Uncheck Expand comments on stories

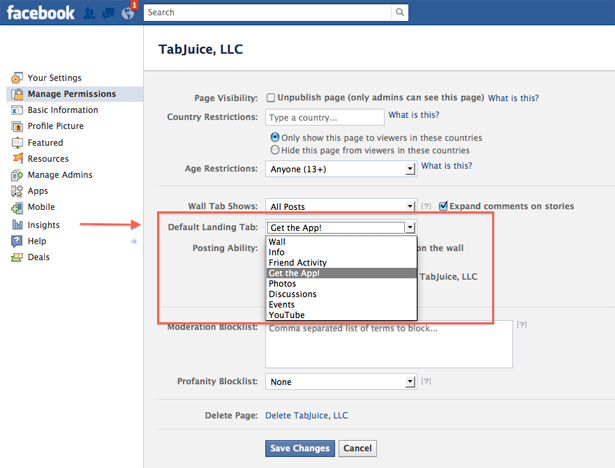click(x=443, y=206)
